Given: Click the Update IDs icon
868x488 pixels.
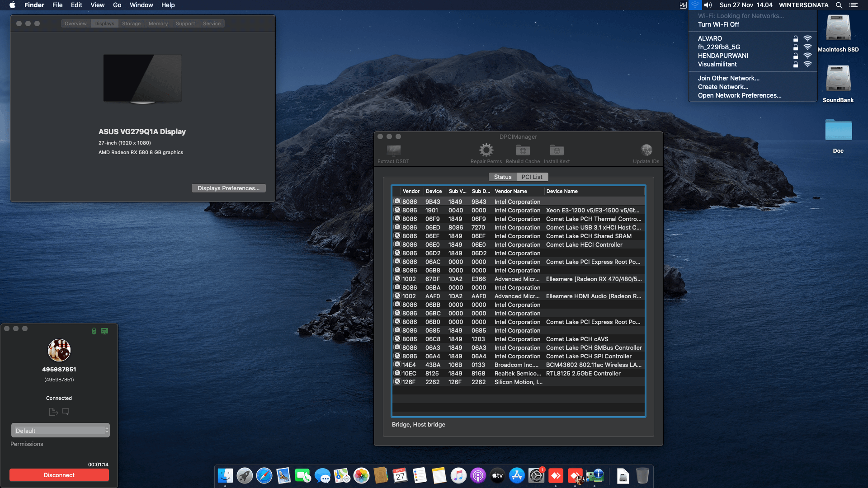Looking at the screenshot, I should (646, 150).
